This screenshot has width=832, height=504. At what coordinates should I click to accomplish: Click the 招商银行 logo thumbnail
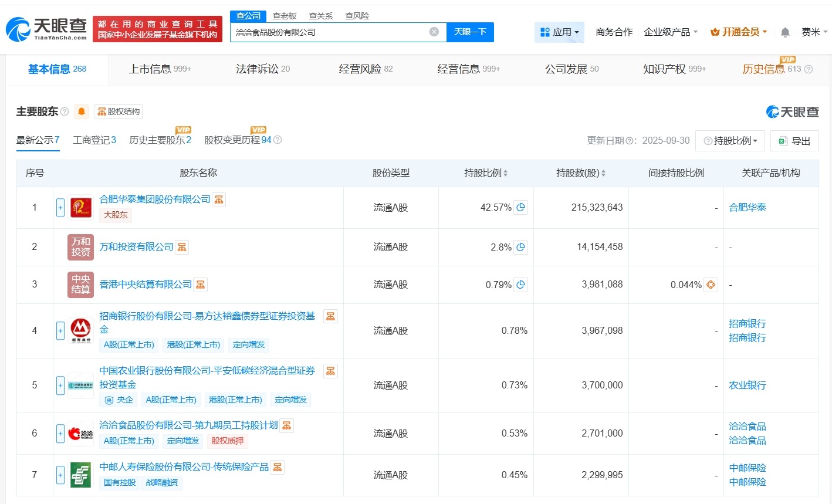80,330
